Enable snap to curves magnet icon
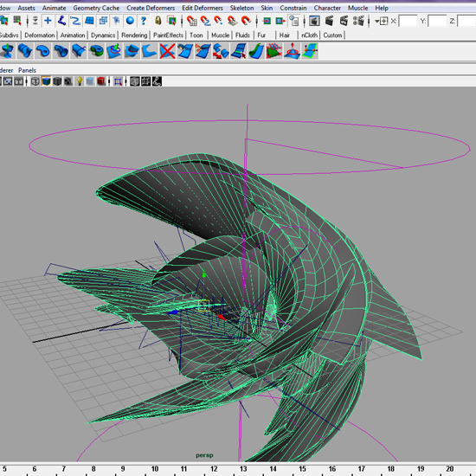 (x=205, y=21)
